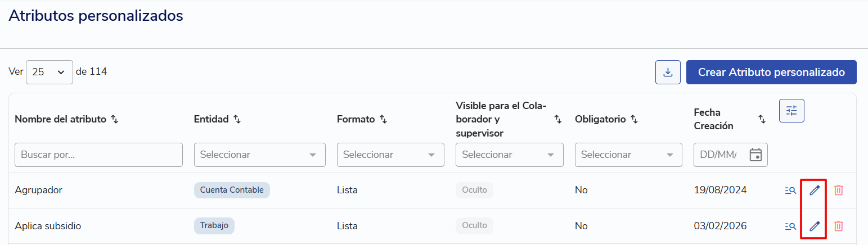This screenshot has height=245, width=868.
Task: Click Crear Atributo personalizado button
Action: (x=771, y=72)
